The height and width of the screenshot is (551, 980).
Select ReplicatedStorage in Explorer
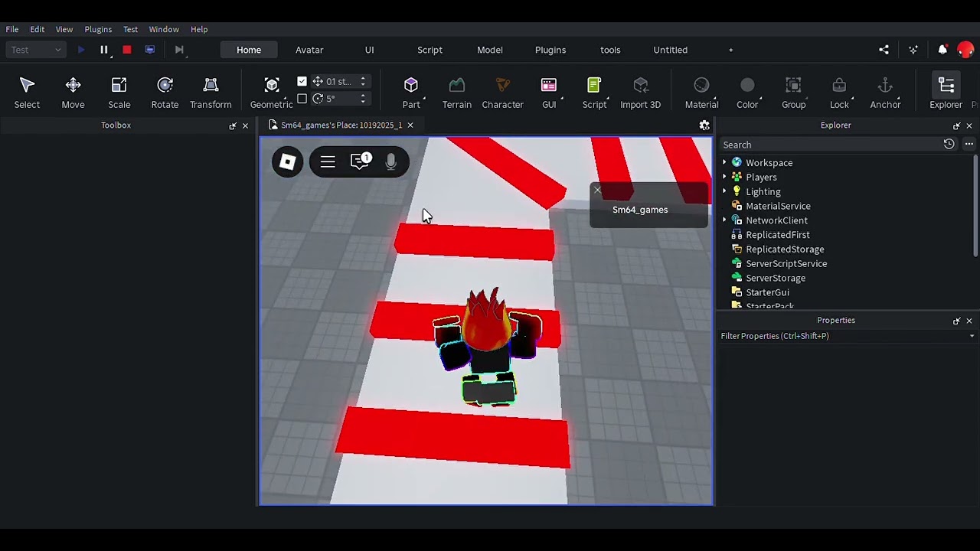[785, 249]
